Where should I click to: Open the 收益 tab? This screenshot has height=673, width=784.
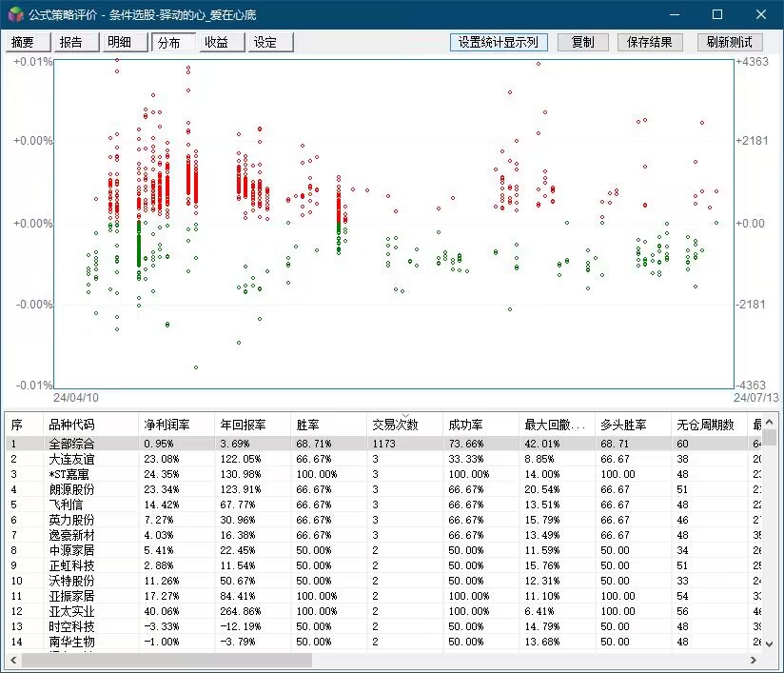click(x=222, y=43)
